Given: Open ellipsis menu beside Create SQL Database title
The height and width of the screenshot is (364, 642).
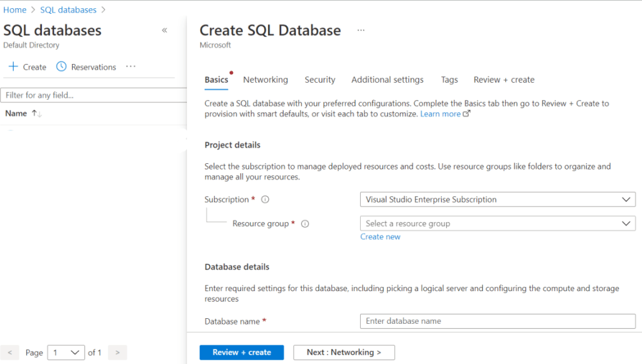Looking at the screenshot, I should (x=361, y=30).
